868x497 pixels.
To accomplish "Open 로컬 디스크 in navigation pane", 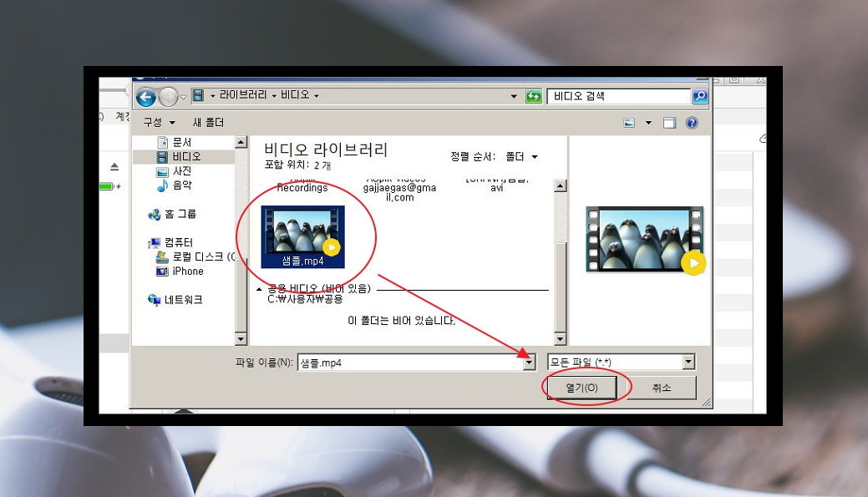I will tap(204, 256).
